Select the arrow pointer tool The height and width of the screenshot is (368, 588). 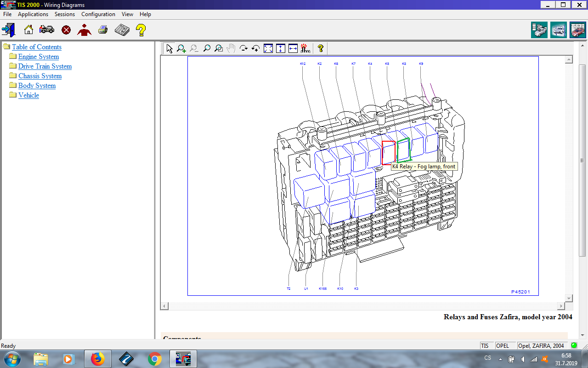[x=170, y=48]
